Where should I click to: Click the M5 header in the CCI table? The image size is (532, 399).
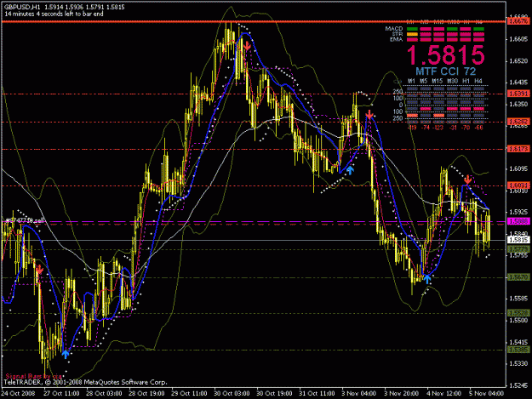click(x=423, y=81)
